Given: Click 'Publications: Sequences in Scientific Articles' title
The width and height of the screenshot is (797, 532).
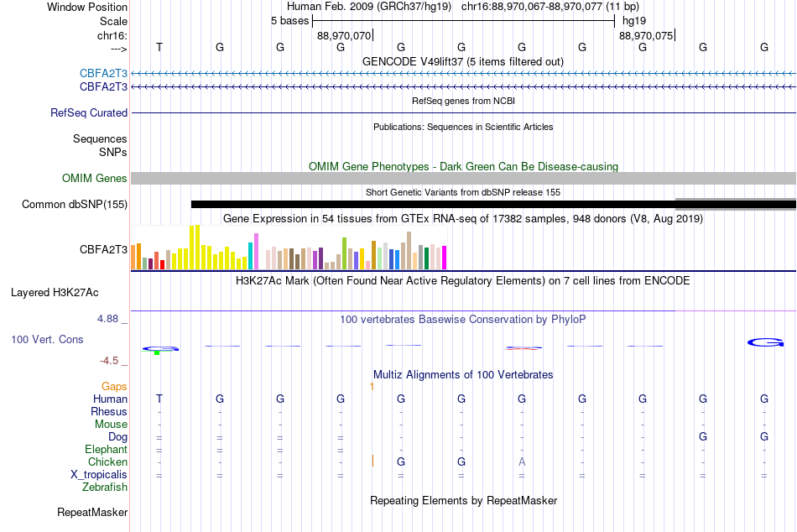Looking at the screenshot, I should pos(463,127).
